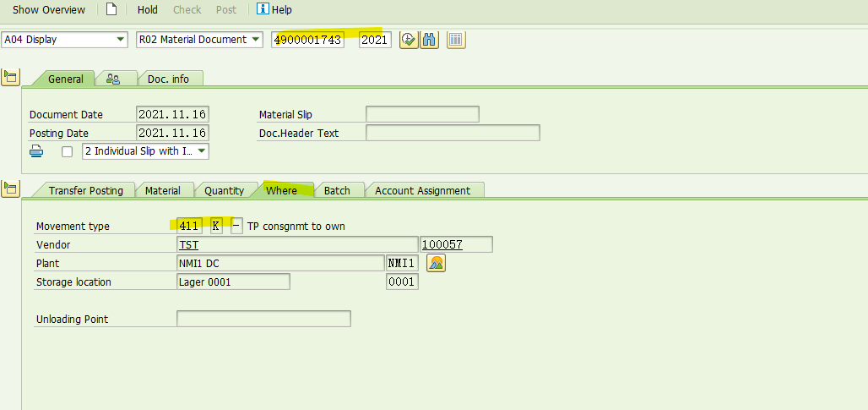Click the execute clock-checkmark icon
The image size is (868, 410).
[x=409, y=40]
